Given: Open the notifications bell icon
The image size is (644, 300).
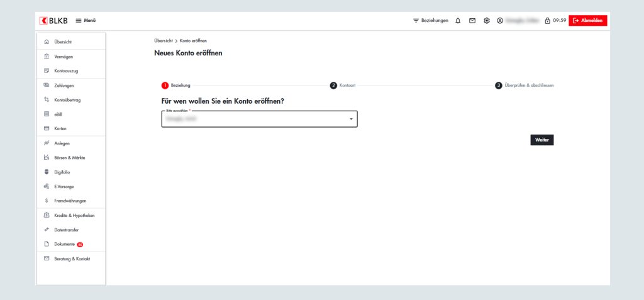Looking at the screenshot, I should [458, 21].
